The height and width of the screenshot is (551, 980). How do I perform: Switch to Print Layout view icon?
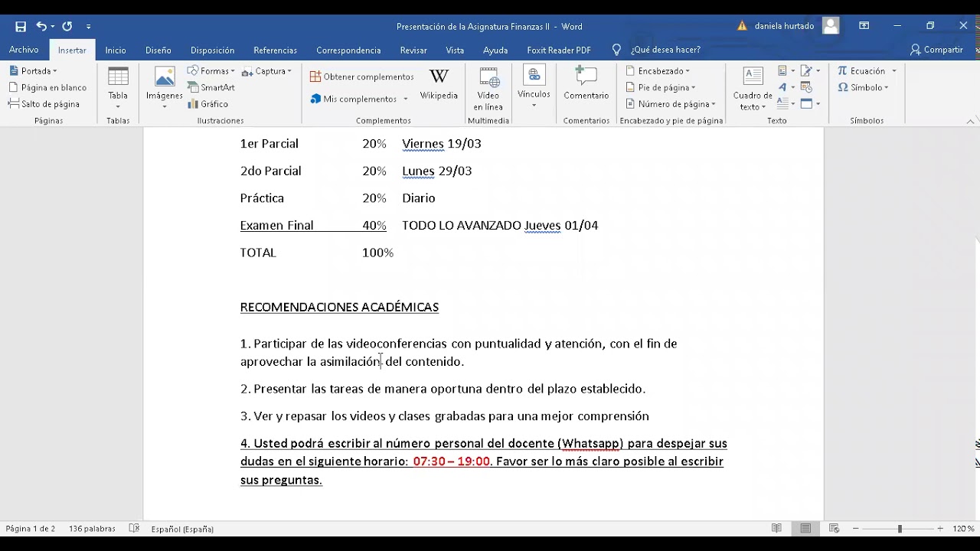tap(805, 529)
